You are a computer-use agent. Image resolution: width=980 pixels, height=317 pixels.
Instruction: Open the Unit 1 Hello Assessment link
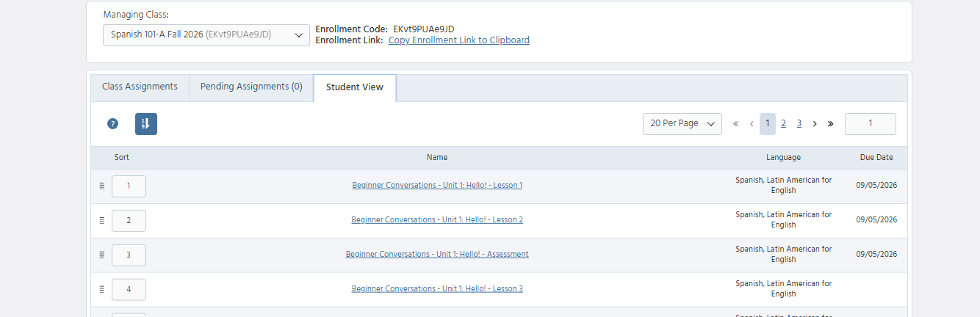tap(437, 255)
